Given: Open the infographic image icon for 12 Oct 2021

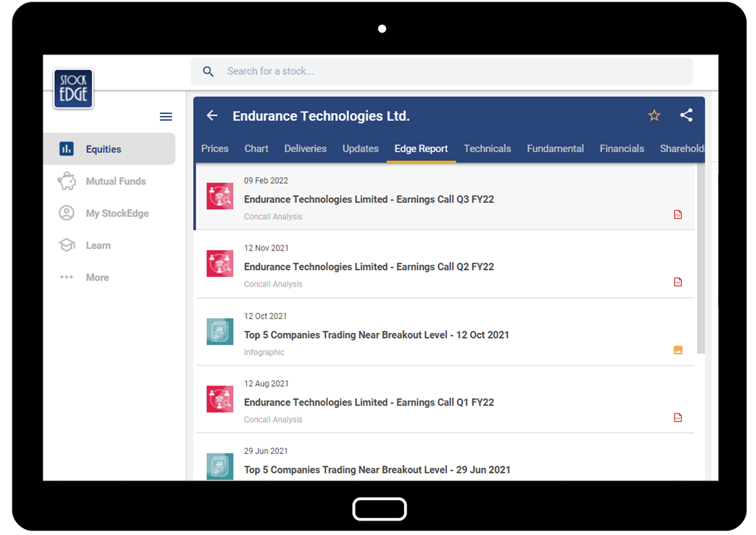Looking at the screenshot, I should (677, 350).
